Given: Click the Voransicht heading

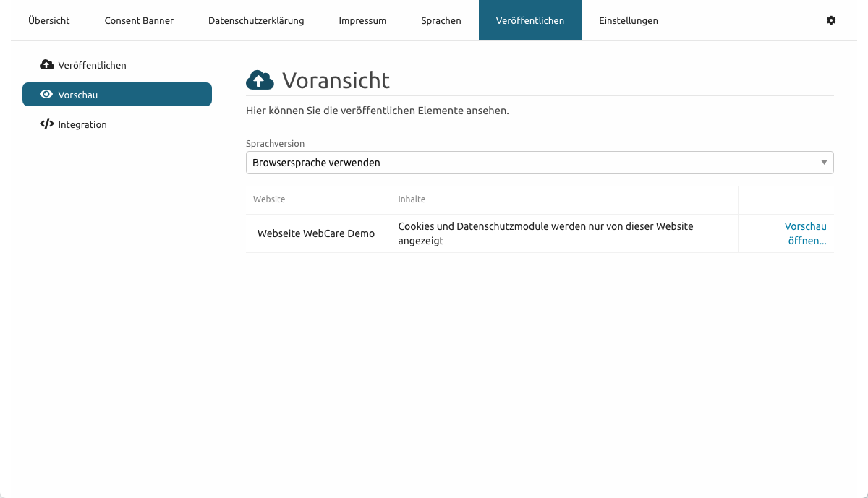Looking at the screenshot, I should click(x=336, y=80).
